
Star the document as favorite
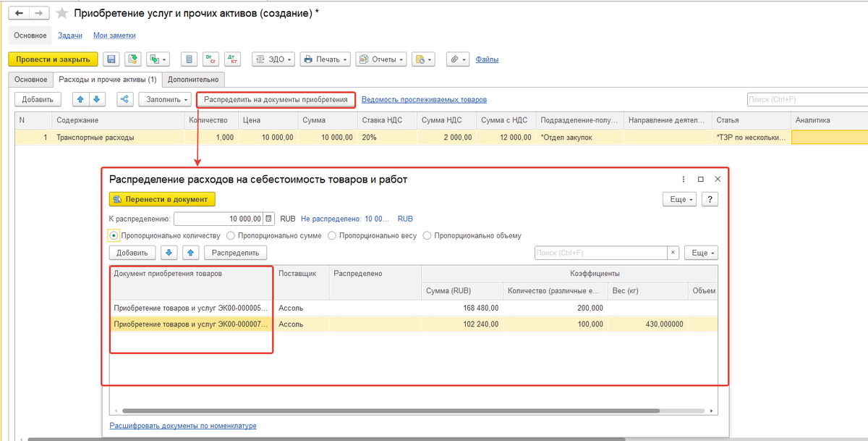pos(63,13)
